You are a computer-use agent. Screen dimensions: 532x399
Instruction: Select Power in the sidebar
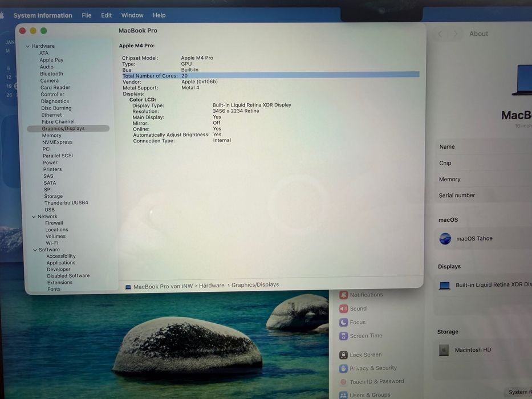(x=50, y=162)
